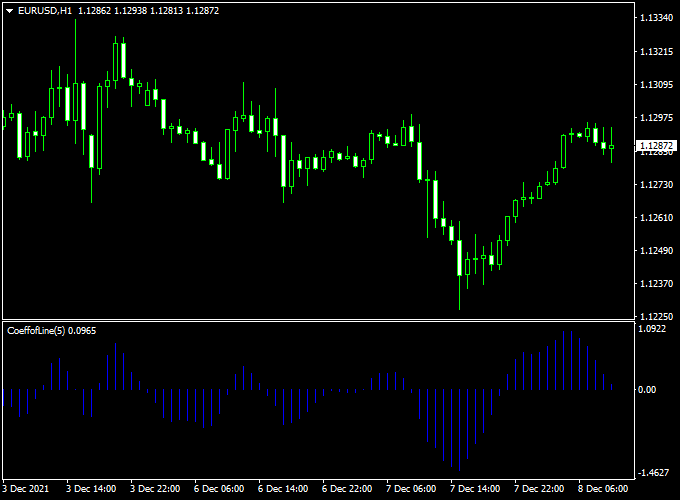Click the indicator scale value -1.4627
The height and width of the screenshot is (500, 680).
pos(654,473)
